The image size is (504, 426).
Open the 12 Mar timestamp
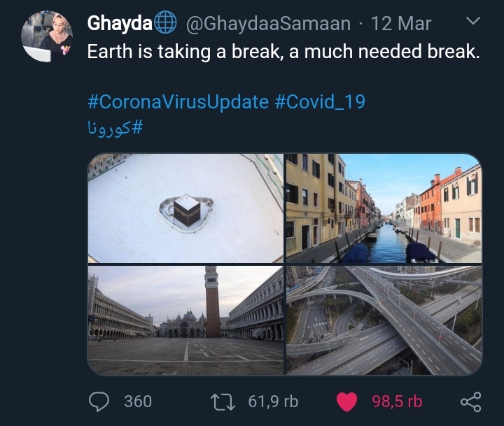point(401,24)
